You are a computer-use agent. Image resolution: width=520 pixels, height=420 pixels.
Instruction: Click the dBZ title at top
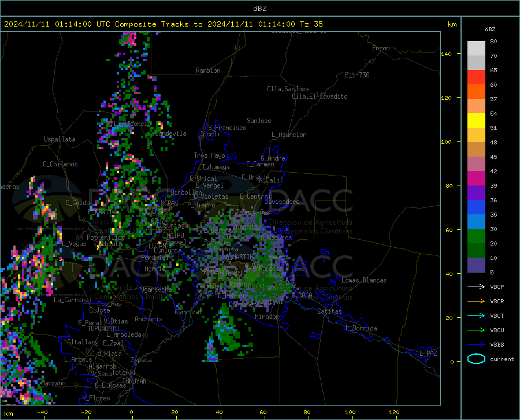[259, 9]
